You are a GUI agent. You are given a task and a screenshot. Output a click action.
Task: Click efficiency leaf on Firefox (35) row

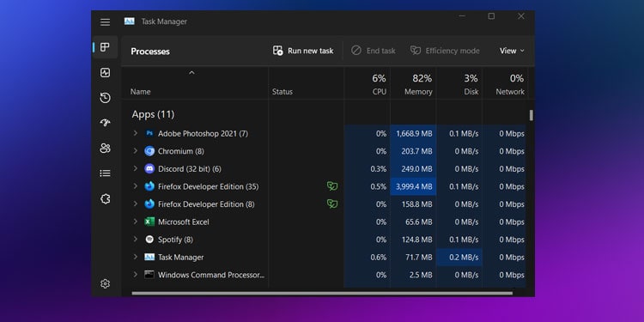(332, 186)
